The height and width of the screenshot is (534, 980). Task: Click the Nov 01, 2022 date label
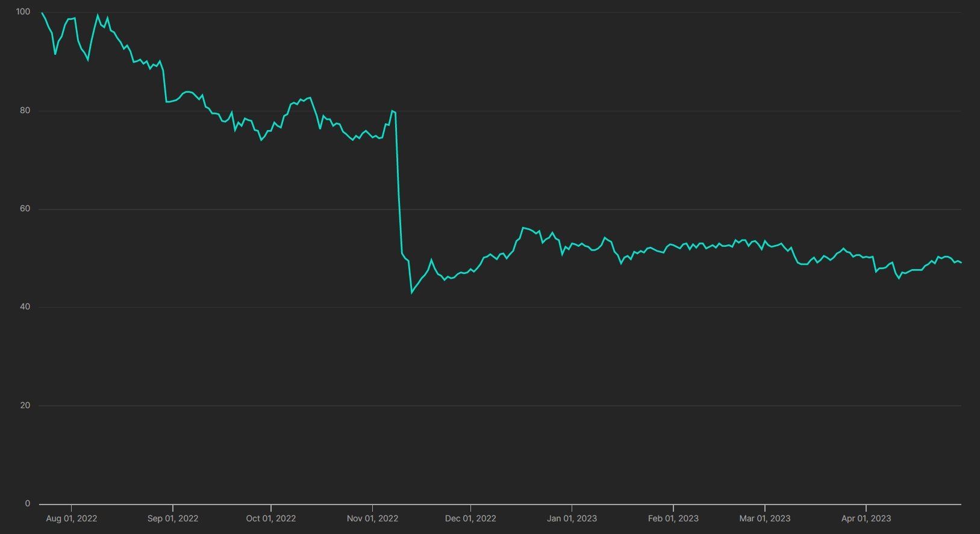tap(372, 518)
